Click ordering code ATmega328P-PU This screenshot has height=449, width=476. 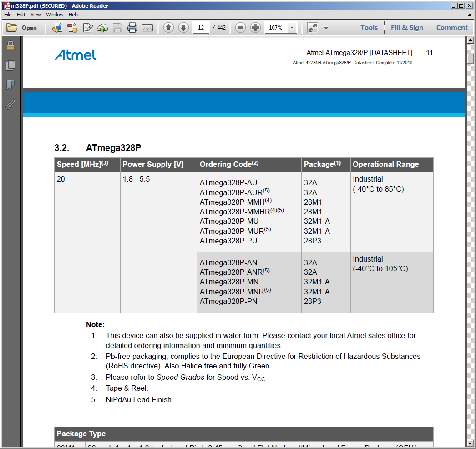[x=228, y=241]
